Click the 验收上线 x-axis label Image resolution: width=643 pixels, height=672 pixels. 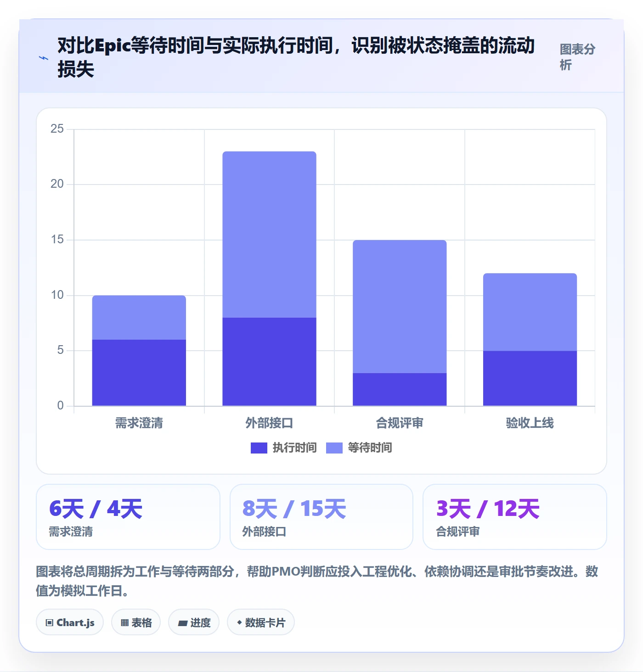530,423
